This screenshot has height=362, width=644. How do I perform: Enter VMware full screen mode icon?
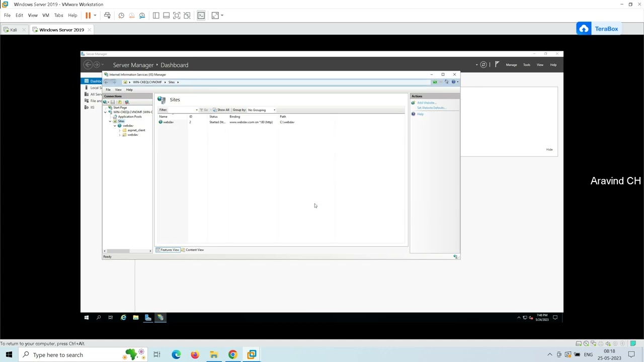177,16
